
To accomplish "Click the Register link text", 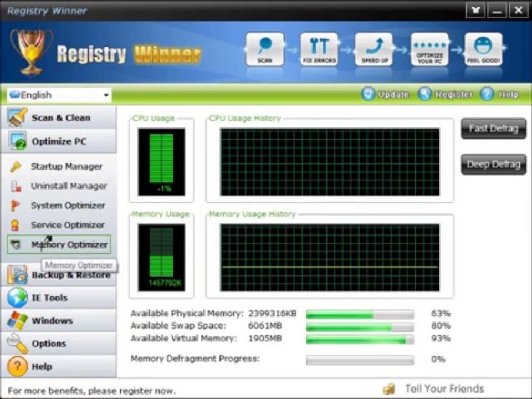I will coord(454,94).
